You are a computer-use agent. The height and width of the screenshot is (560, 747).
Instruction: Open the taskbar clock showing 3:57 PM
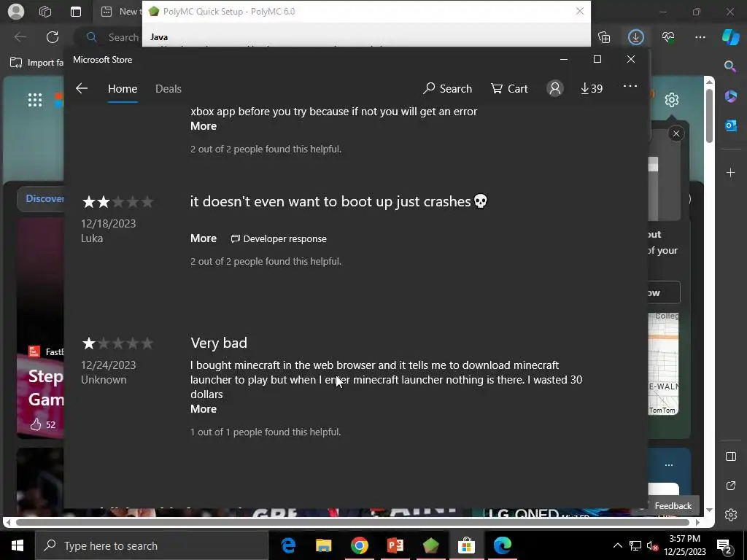point(685,545)
